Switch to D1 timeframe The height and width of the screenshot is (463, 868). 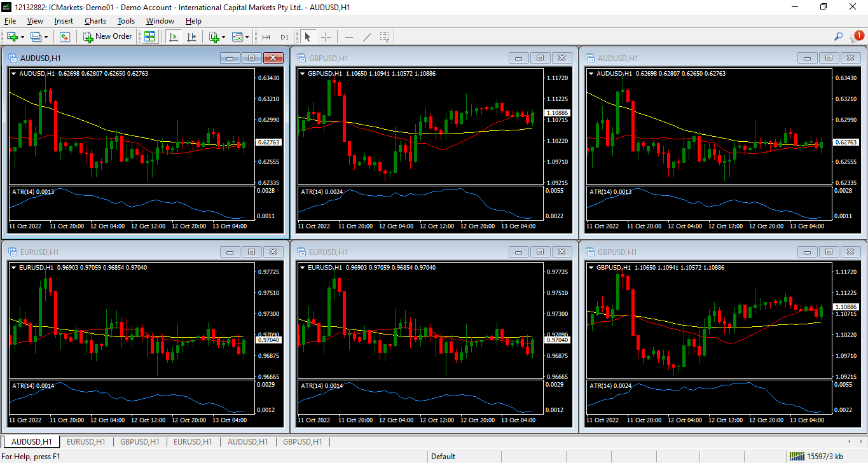[284, 37]
